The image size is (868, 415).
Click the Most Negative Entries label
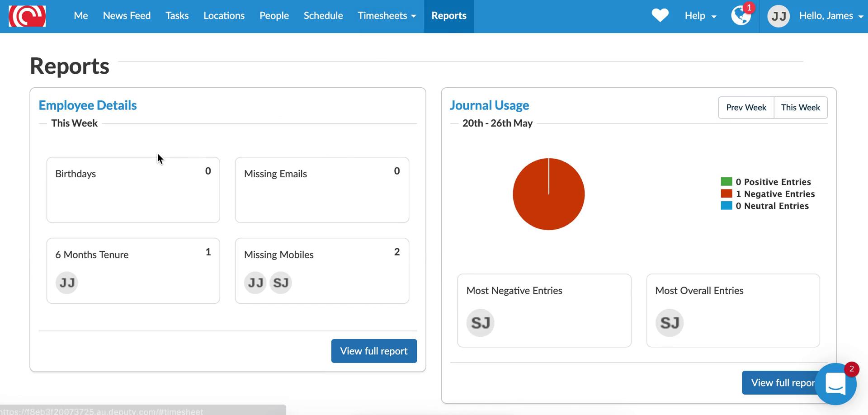(514, 291)
